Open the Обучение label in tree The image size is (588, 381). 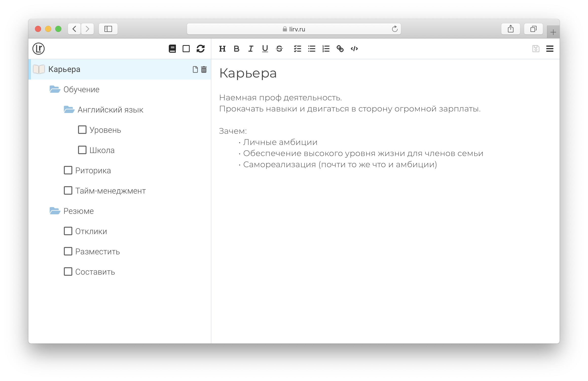(81, 89)
